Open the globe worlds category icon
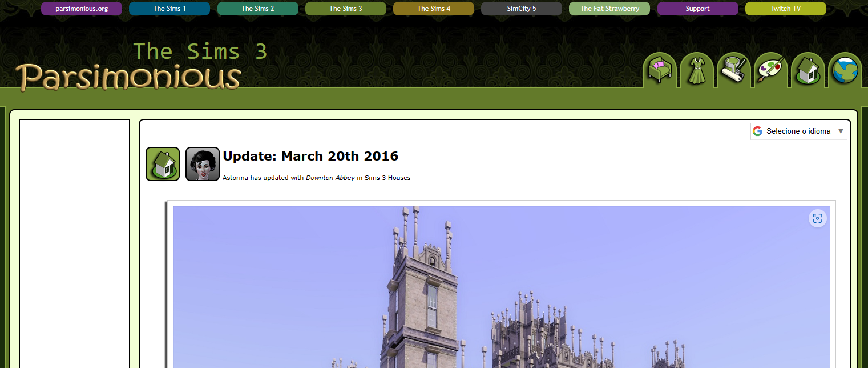 [x=845, y=70]
